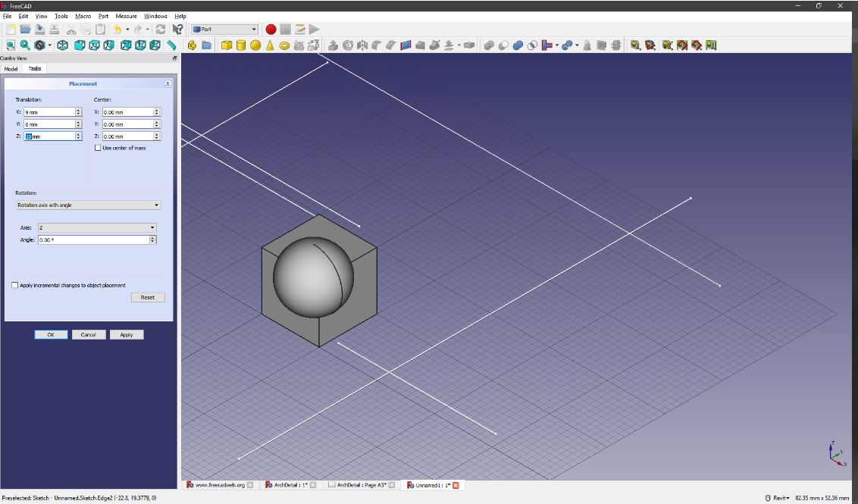Click the Apply button
The width and height of the screenshot is (858, 504).
tap(127, 335)
